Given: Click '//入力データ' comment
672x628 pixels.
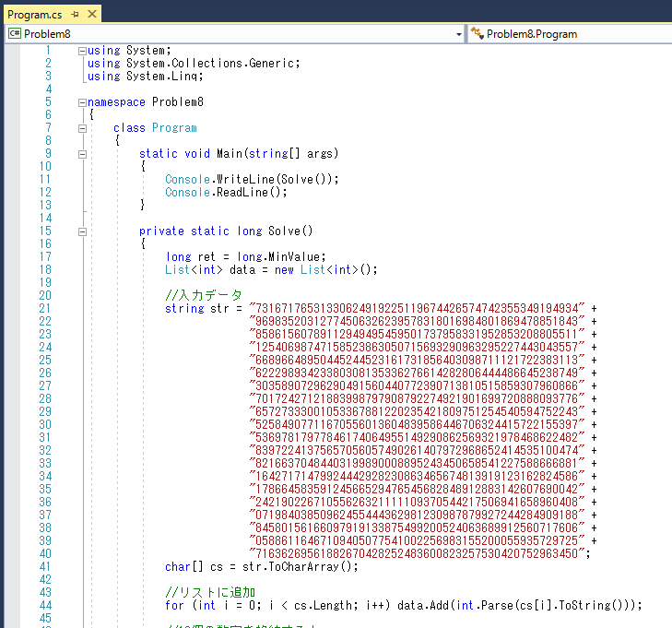Looking at the screenshot, I should pyautogui.click(x=204, y=295).
